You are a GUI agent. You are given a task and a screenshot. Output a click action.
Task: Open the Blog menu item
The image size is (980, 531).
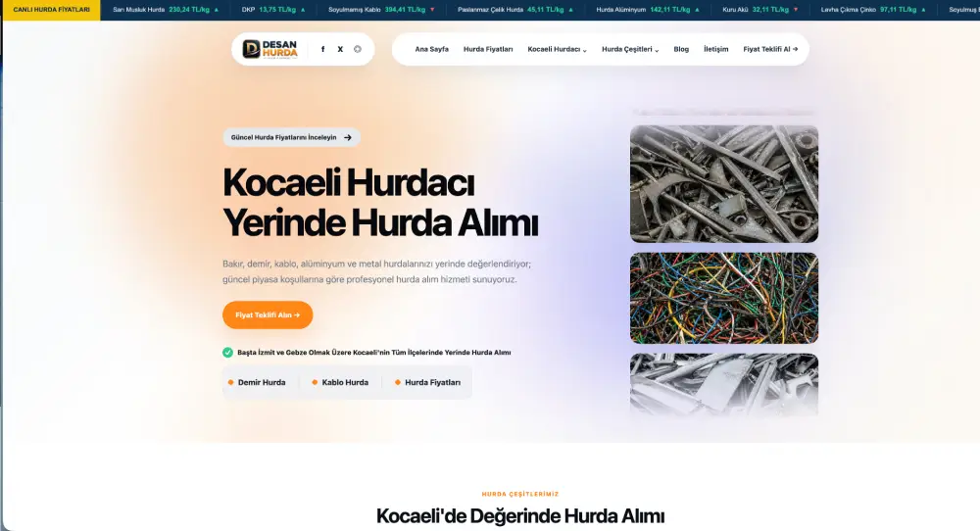(x=681, y=49)
